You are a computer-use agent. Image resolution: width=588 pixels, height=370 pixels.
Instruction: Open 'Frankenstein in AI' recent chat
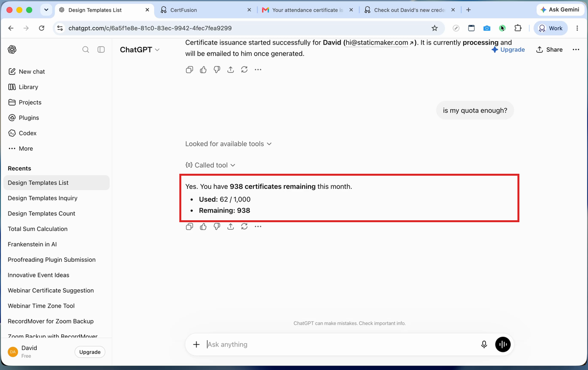point(56,244)
